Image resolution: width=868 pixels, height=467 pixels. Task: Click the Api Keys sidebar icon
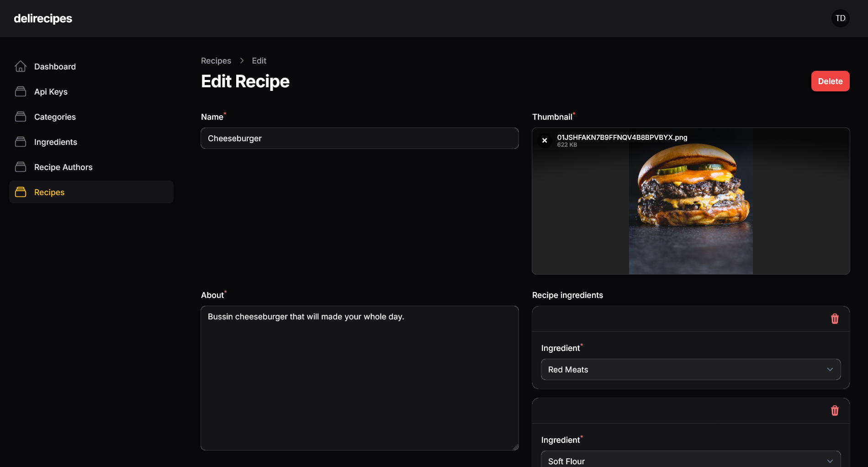(21, 92)
